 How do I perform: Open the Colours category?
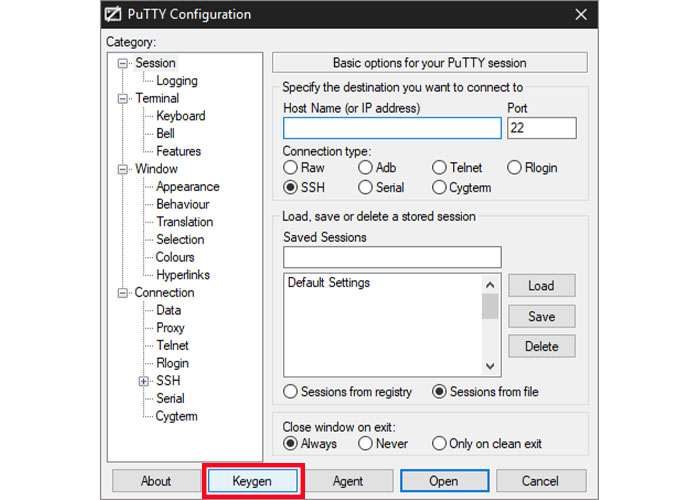pos(175,257)
